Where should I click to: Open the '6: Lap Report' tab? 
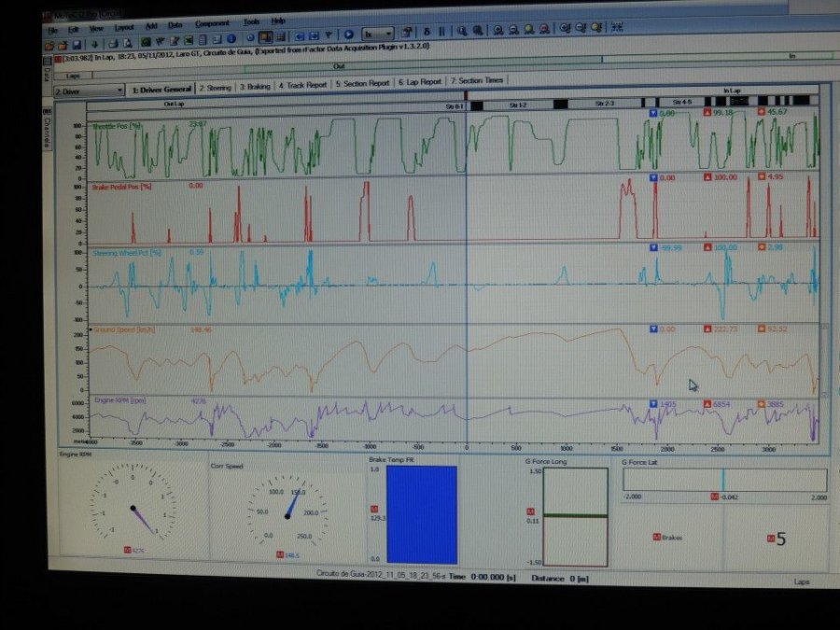(x=420, y=81)
